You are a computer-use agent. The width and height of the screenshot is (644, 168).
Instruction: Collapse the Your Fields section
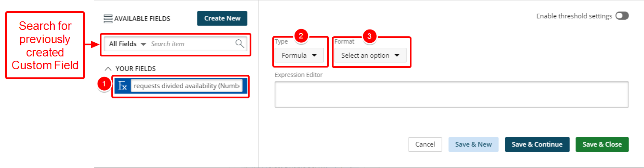(x=108, y=68)
